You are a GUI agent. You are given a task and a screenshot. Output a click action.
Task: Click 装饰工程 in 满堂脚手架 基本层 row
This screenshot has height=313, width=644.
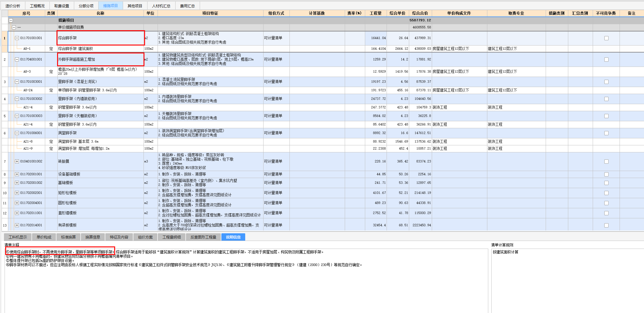440,141
